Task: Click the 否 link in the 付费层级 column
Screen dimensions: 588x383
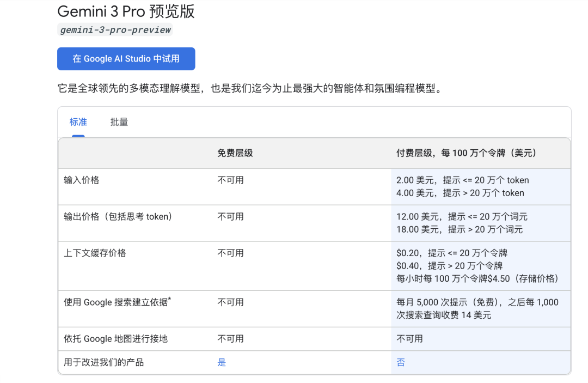Action: (x=401, y=362)
